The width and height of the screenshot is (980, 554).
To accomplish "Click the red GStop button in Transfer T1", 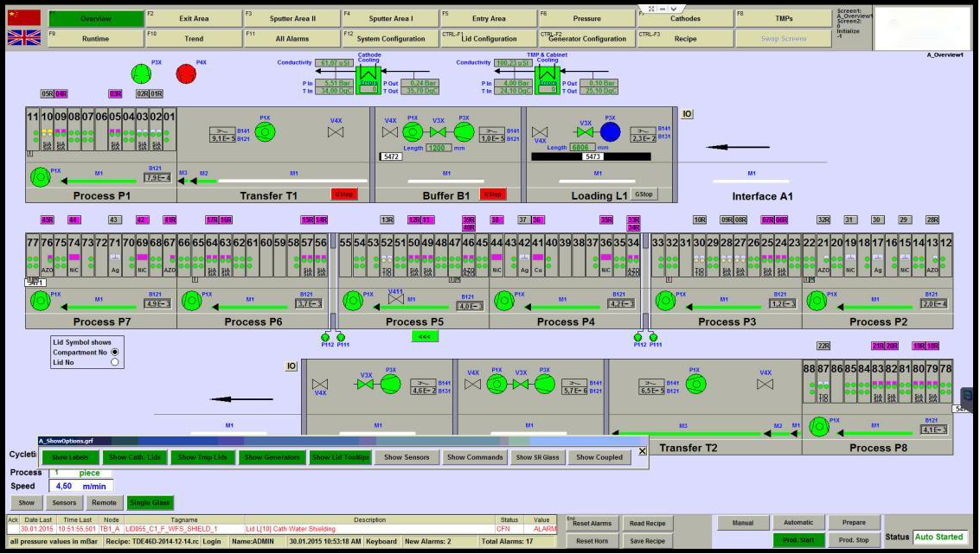I will [x=343, y=194].
